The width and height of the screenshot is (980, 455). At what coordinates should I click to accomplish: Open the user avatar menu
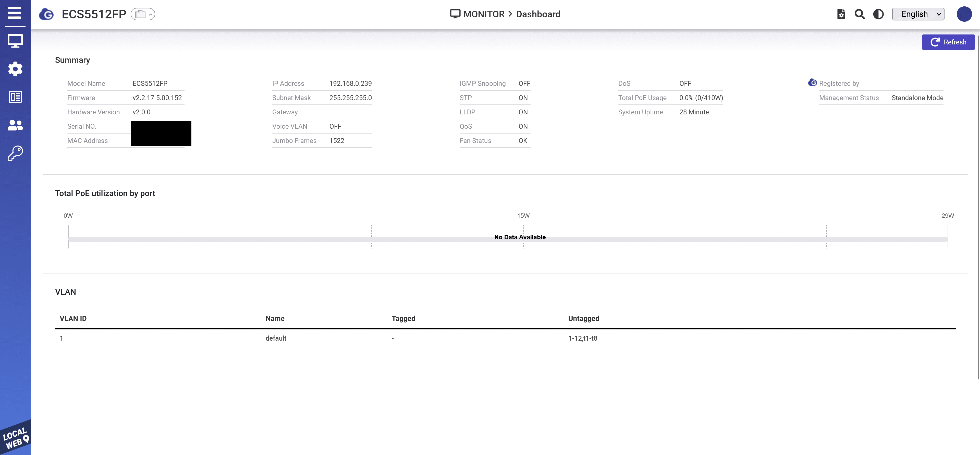tap(964, 15)
